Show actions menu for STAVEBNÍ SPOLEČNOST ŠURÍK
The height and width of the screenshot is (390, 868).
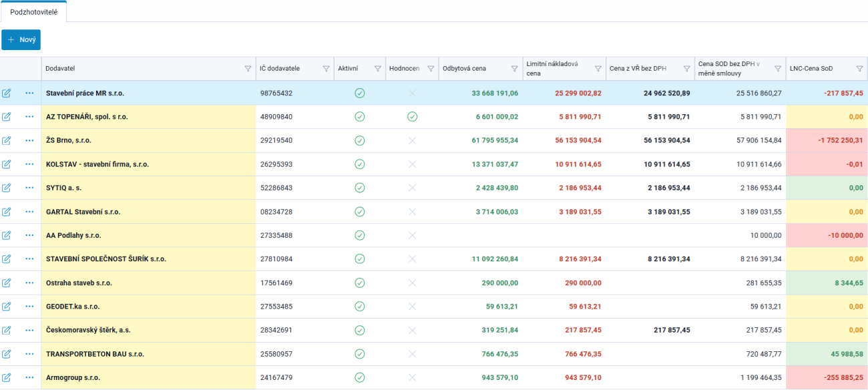coord(29,259)
